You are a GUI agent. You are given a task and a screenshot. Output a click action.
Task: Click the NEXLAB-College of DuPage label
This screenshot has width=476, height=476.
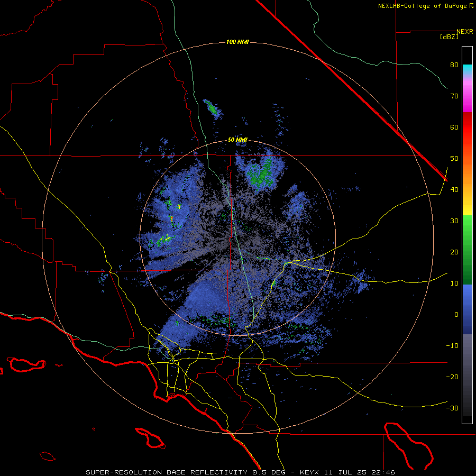[x=423, y=6]
